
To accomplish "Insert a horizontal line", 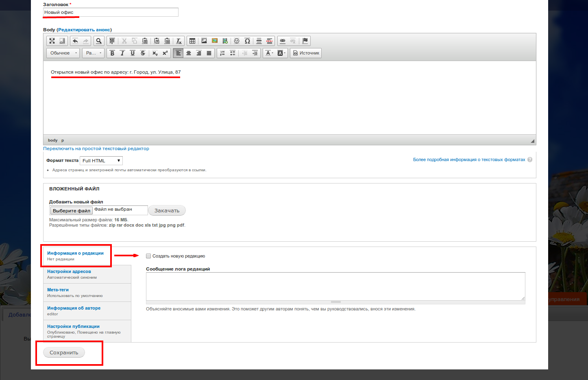I will tap(259, 41).
